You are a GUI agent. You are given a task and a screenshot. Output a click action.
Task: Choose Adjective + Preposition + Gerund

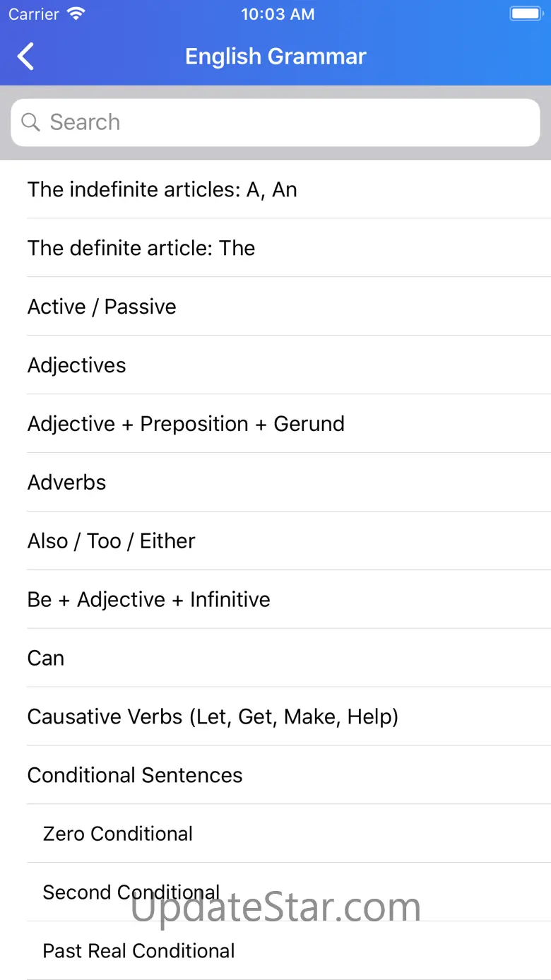pyautogui.click(x=186, y=424)
